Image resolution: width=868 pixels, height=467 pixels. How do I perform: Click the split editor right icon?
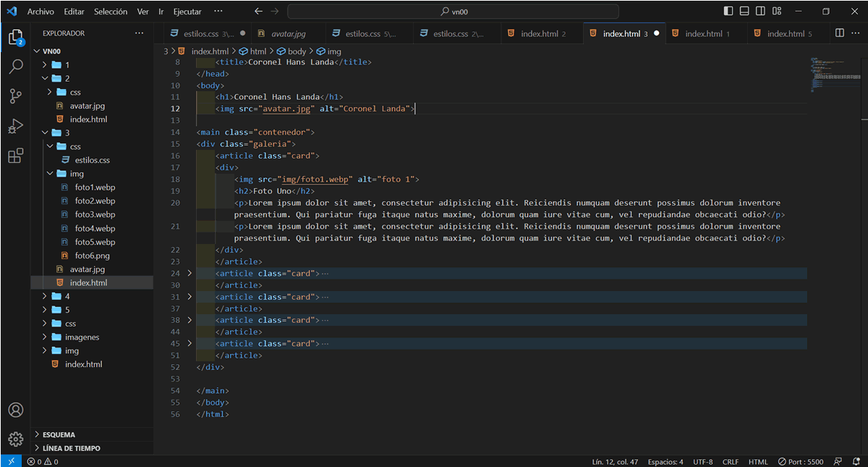click(x=839, y=33)
